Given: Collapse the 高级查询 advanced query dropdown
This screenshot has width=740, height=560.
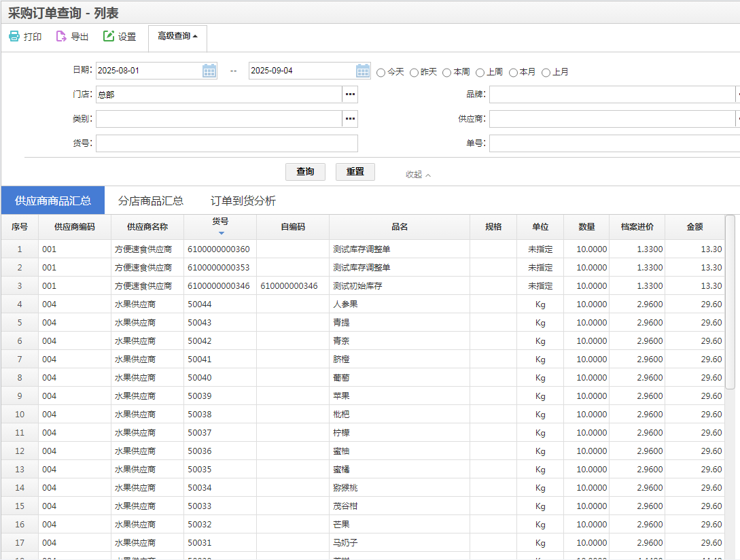Looking at the screenshot, I should (x=177, y=37).
